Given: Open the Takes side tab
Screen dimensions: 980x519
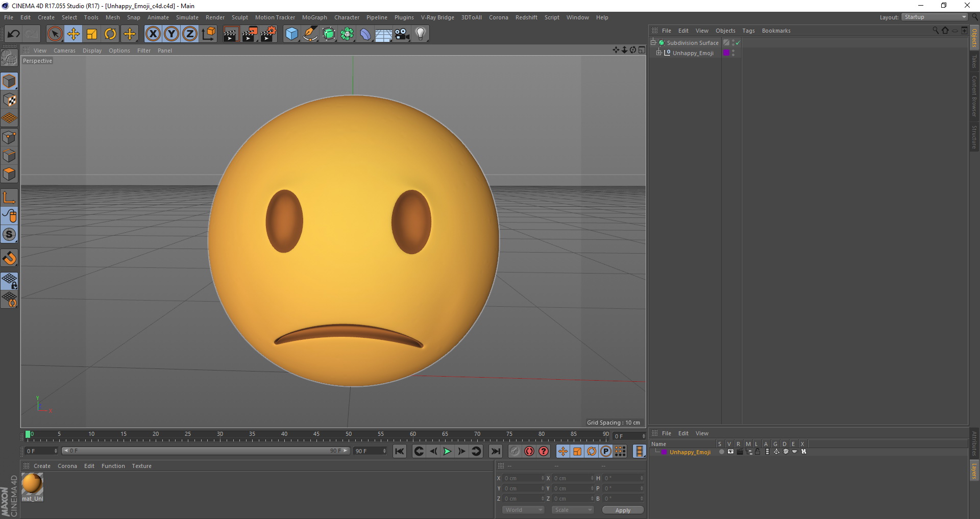Looking at the screenshot, I should coord(974,61).
